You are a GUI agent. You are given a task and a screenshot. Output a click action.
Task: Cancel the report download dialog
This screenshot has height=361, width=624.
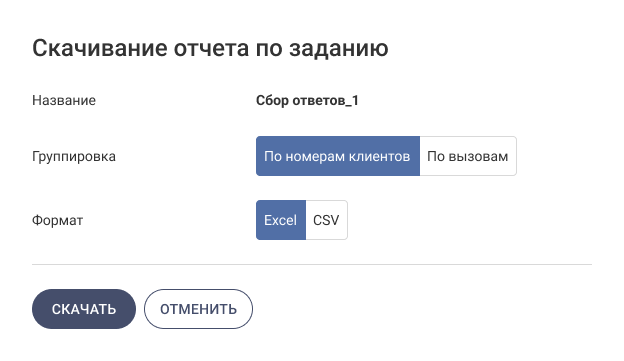(x=198, y=309)
